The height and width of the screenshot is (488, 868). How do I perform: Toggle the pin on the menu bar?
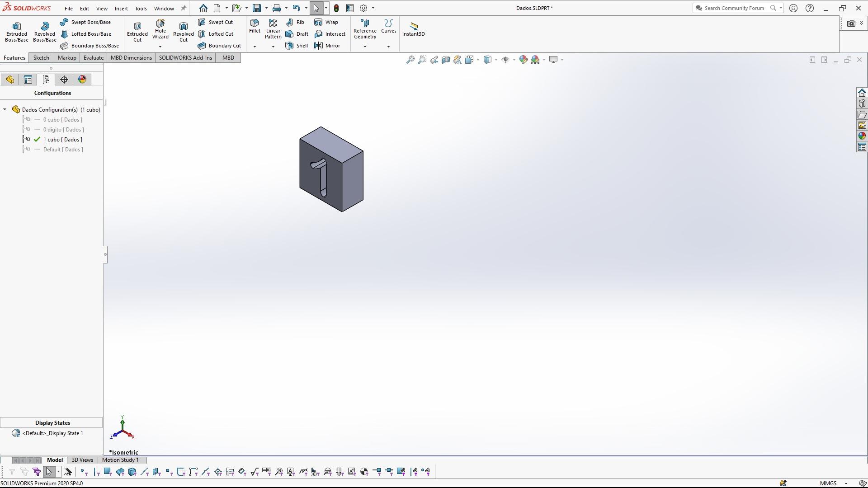pyautogui.click(x=184, y=8)
